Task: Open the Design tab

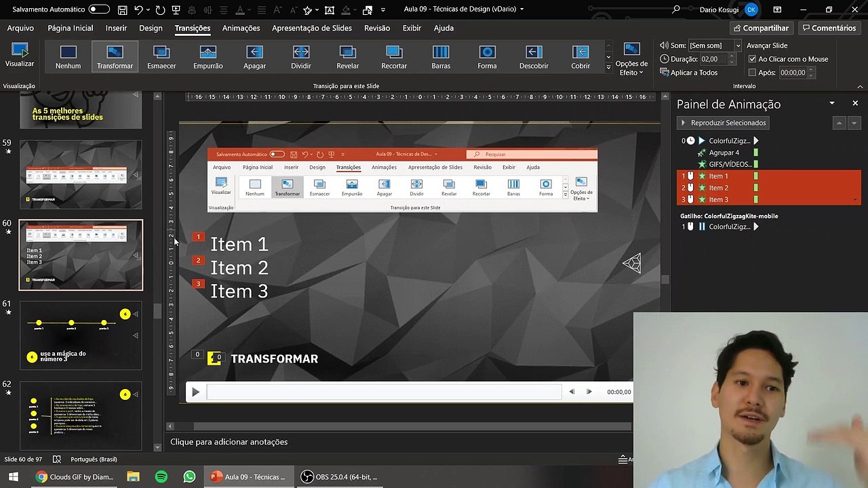Action: tap(151, 28)
